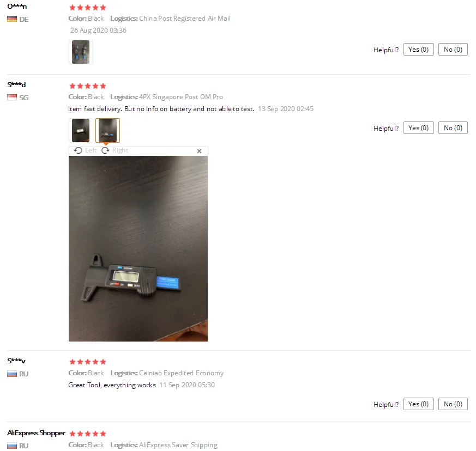Click the Singapore flag icon next to SG
This screenshot has width=476, height=451.
click(12, 97)
